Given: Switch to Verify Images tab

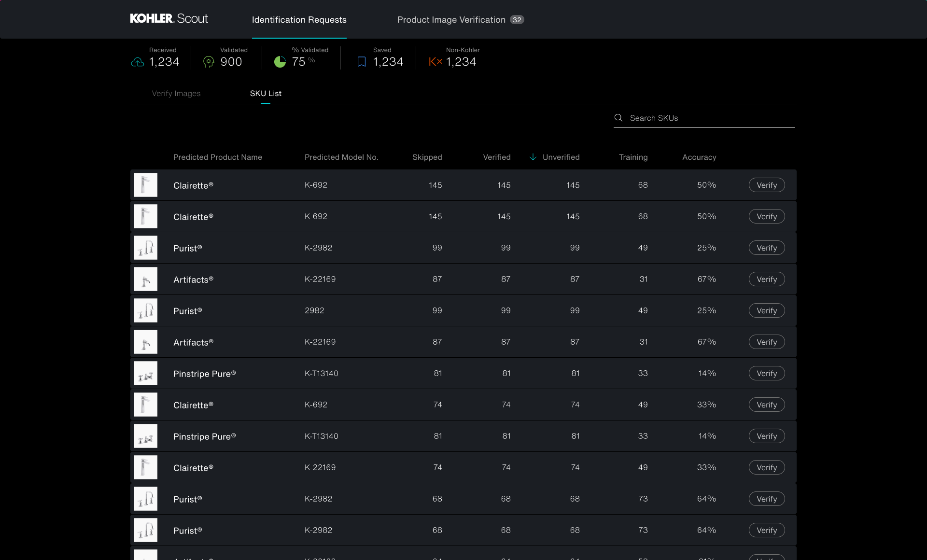Looking at the screenshot, I should [176, 94].
